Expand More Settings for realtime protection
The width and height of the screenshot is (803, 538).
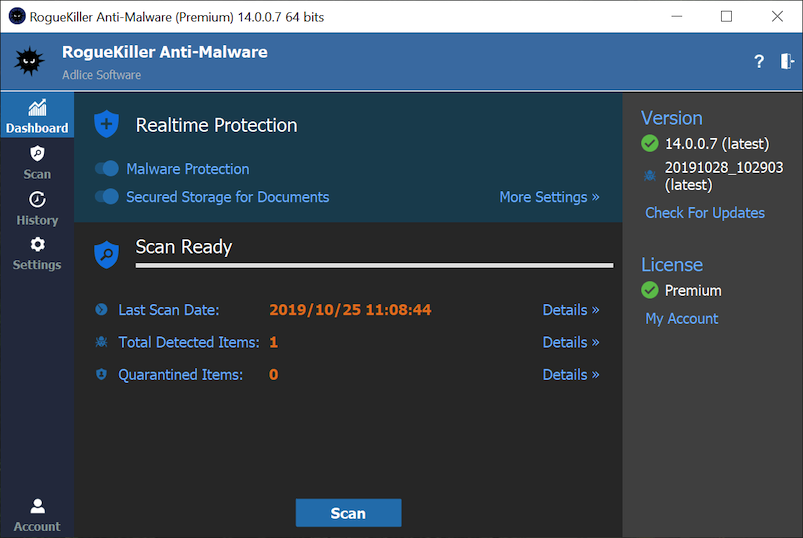(549, 197)
